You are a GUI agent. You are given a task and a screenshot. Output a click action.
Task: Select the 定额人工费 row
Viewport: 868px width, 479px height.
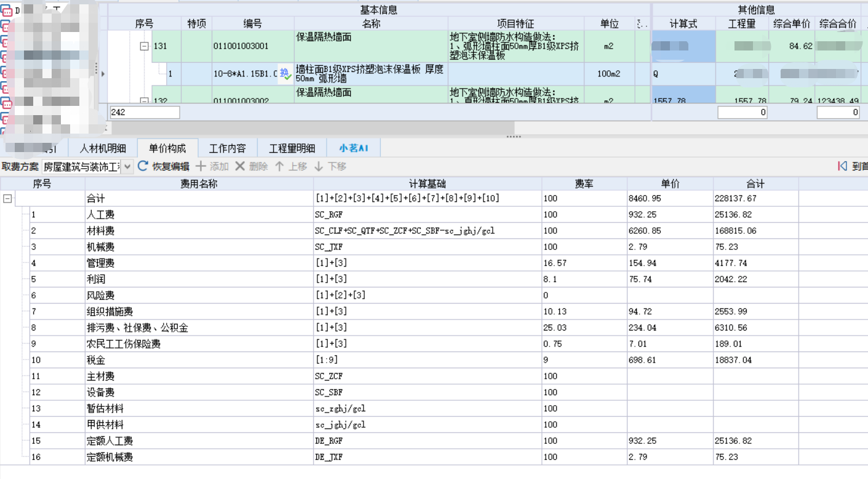[434, 441]
